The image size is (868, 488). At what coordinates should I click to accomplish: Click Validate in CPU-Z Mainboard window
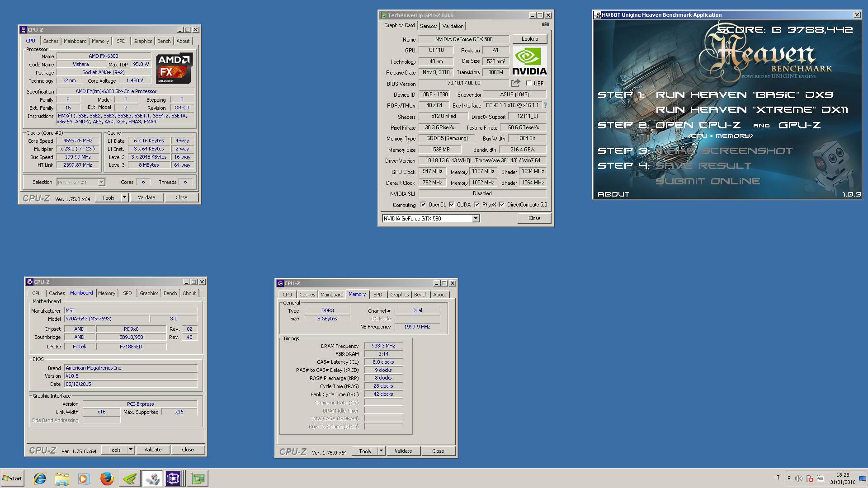pos(153,450)
